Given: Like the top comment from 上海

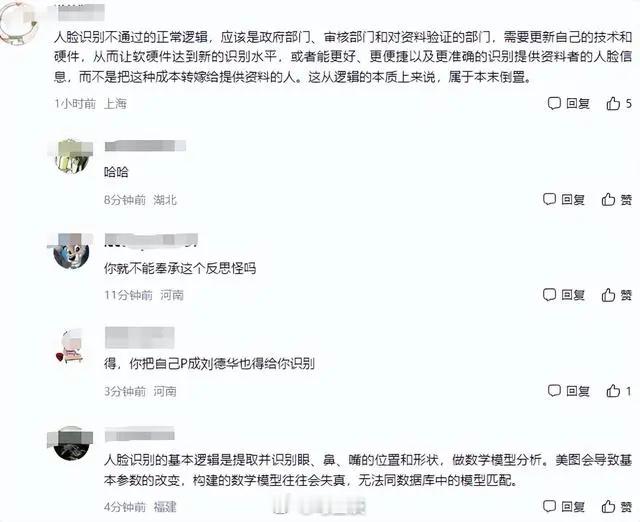Looking at the screenshot, I should click(x=613, y=103).
